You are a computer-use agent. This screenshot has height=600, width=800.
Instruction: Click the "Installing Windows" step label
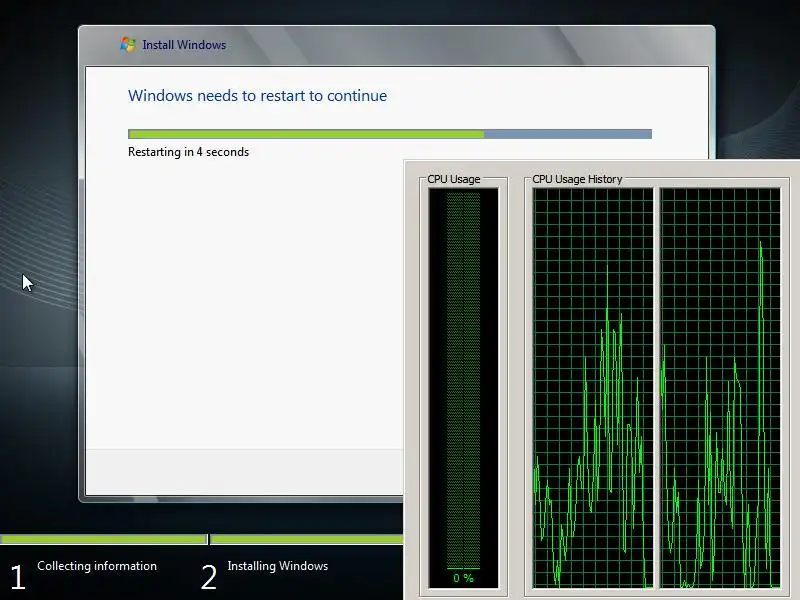pyautogui.click(x=278, y=566)
